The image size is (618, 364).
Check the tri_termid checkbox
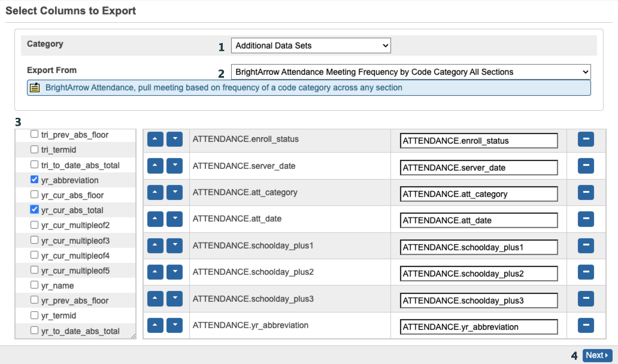coord(34,149)
